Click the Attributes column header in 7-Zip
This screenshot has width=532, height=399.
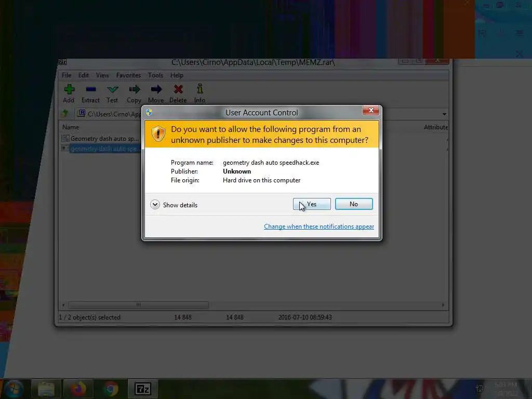click(x=436, y=127)
